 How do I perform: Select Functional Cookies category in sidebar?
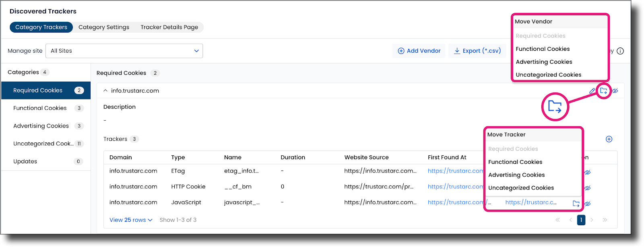click(46, 108)
